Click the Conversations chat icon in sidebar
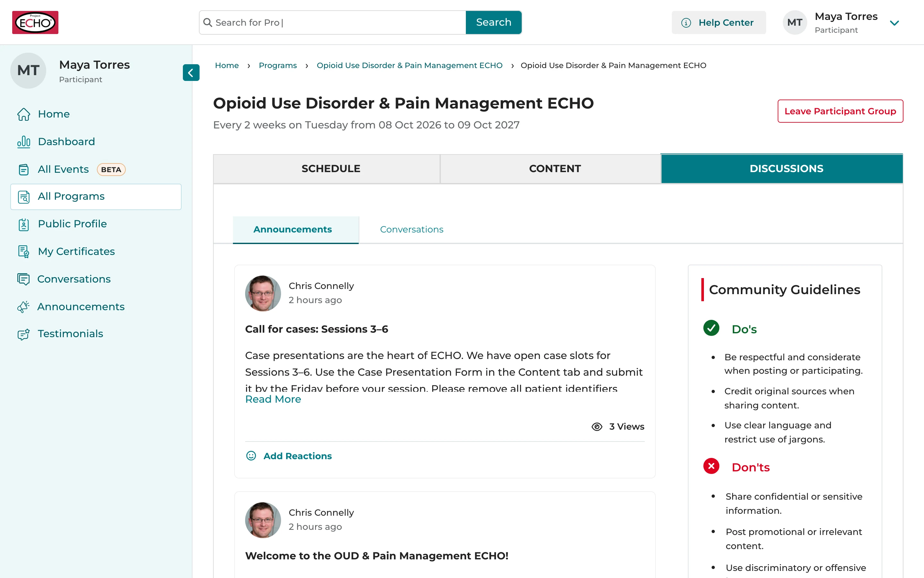Viewport: 924px width, 578px height. pos(23,279)
